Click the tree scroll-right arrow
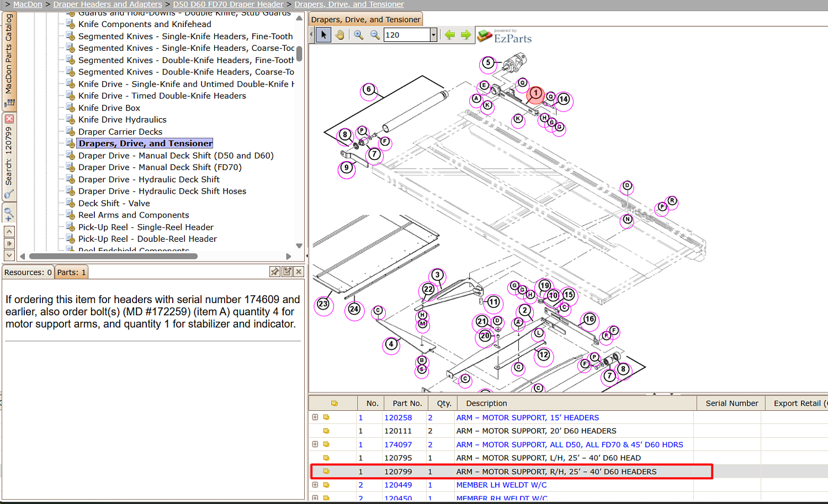The height and width of the screenshot is (504, 828). pyautogui.click(x=288, y=256)
